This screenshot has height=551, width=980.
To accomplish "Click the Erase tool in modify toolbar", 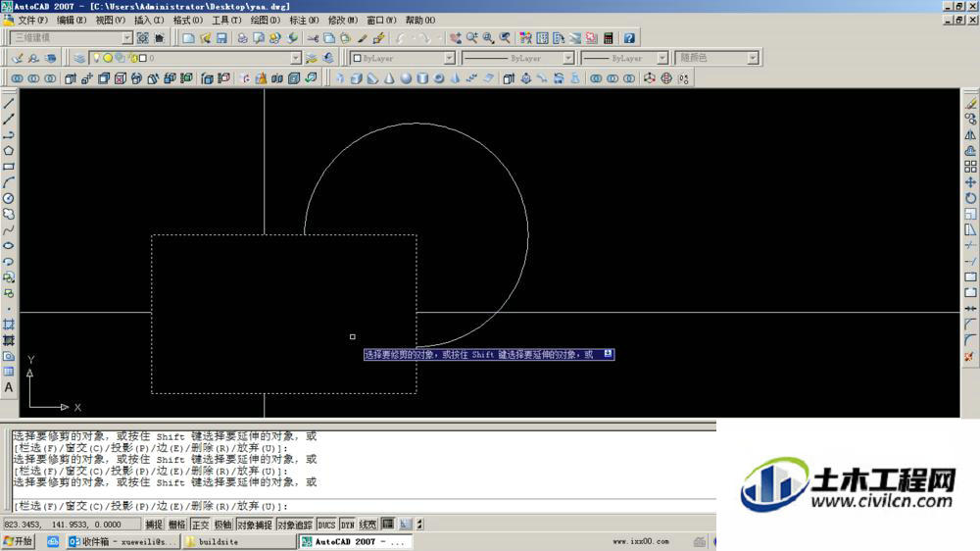I will [x=970, y=103].
